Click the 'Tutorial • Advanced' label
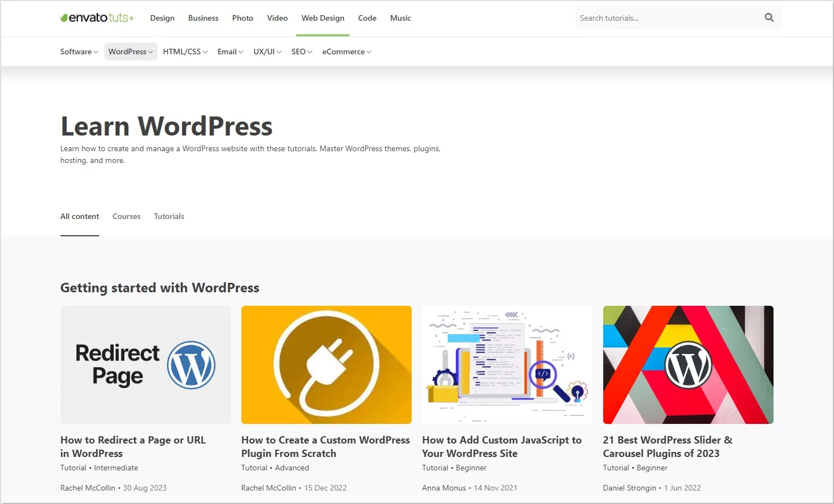 coord(275,468)
